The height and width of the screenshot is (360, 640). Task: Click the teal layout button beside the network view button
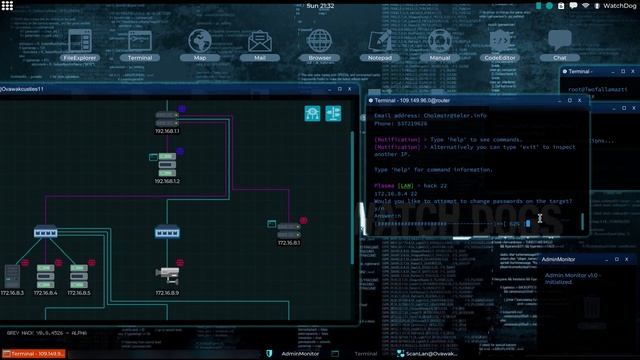333,113
